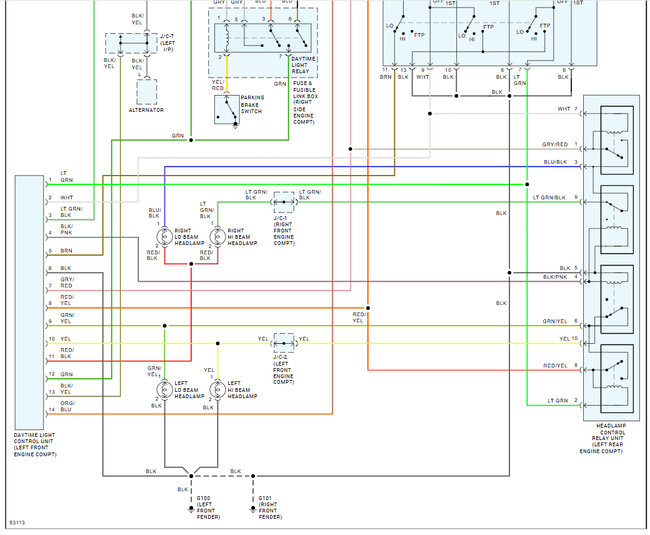Click relay symbol beside GRN/YEL pin 6
Viewport: 650px width, 535px height.
point(617,299)
